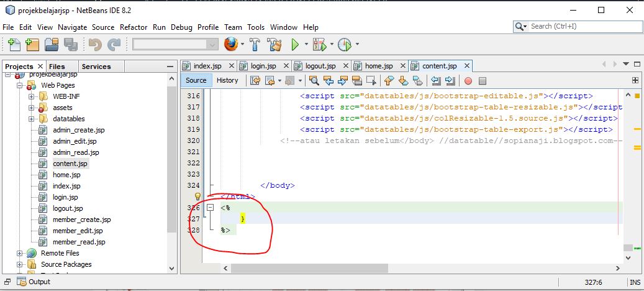Expand the WEB-INF folder node
The height and width of the screenshot is (291, 644).
click(31, 96)
